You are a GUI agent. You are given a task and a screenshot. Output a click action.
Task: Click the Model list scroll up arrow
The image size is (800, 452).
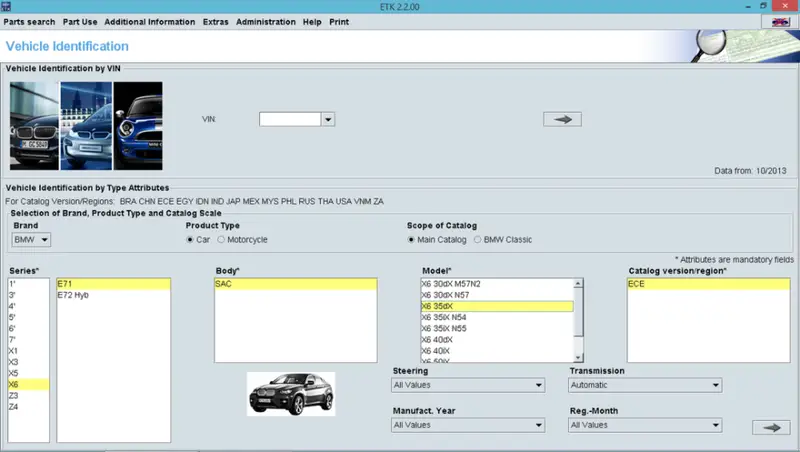click(x=578, y=284)
